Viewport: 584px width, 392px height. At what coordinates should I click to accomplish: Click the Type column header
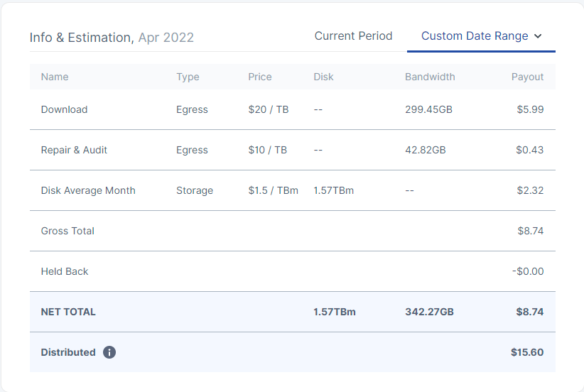[x=188, y=77]
